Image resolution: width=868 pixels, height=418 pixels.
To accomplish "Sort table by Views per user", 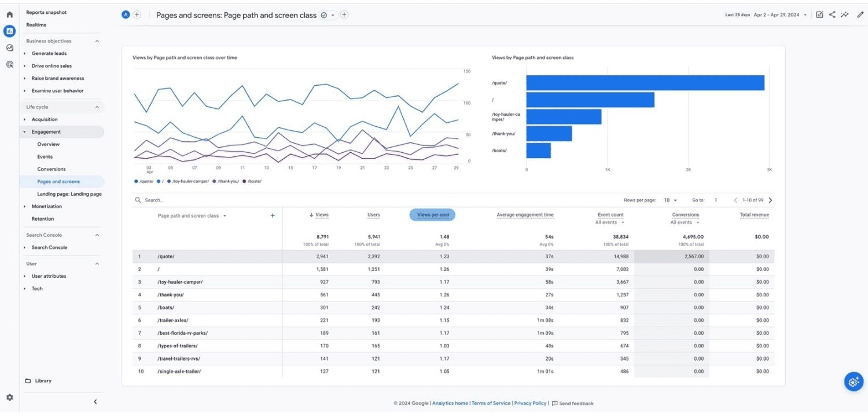I will tap(433, 215).
